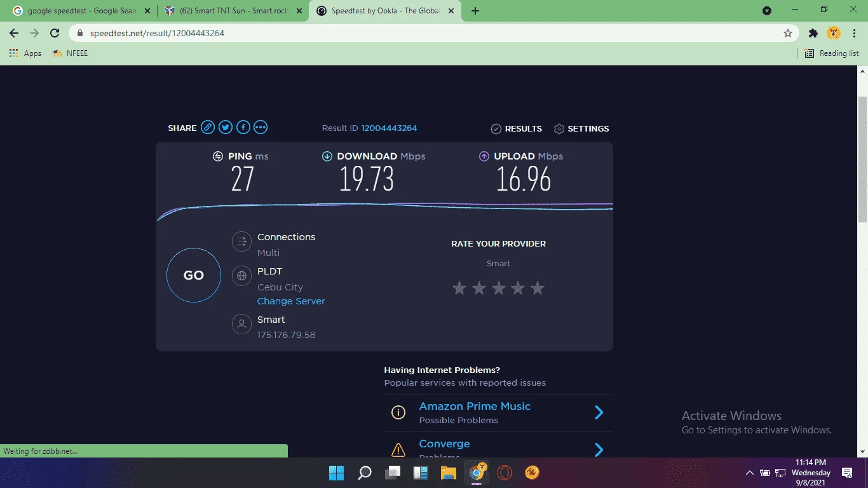Click the ping value 27

(x=243, y=179)
